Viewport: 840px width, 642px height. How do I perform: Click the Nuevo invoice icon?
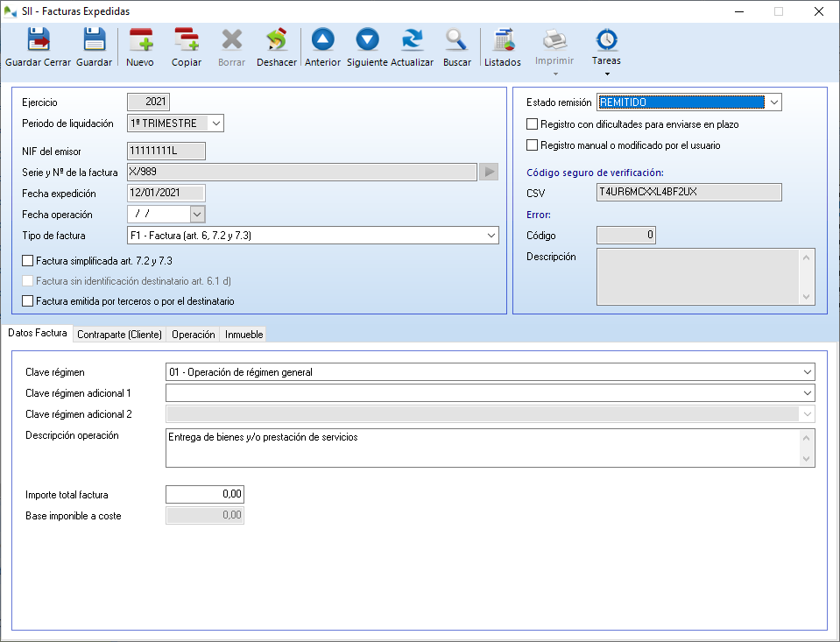click(x=140, y=47)
